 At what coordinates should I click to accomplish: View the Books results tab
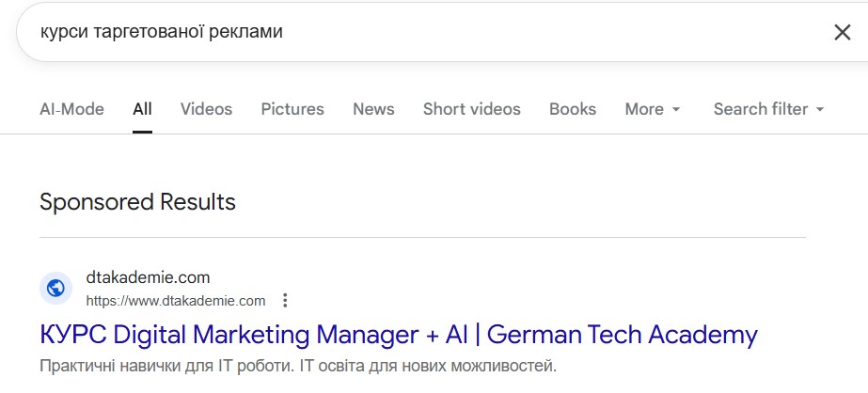click(573, 109)
